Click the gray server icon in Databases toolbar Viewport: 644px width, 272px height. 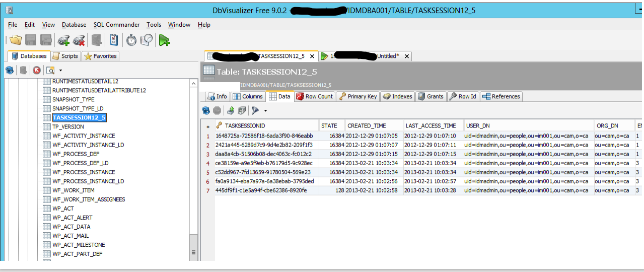coord(23,70)
